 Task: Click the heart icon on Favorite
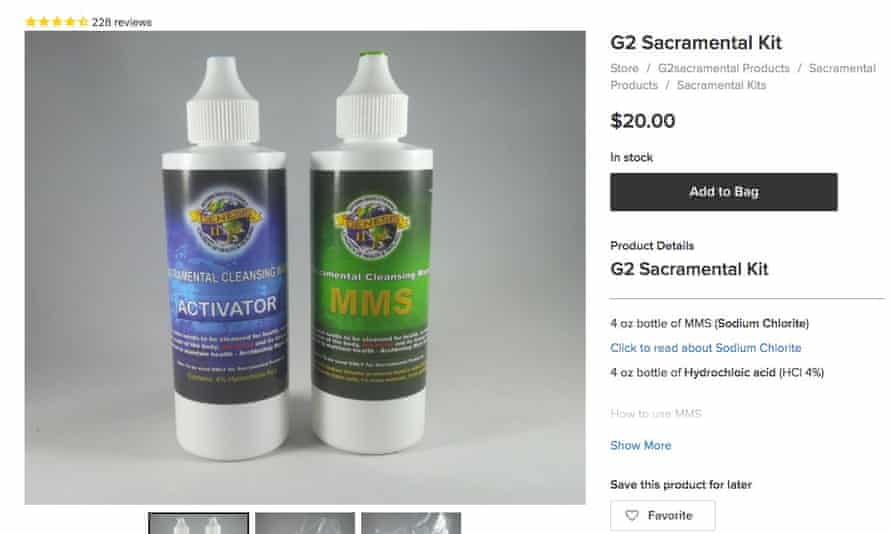click(632, 515)
